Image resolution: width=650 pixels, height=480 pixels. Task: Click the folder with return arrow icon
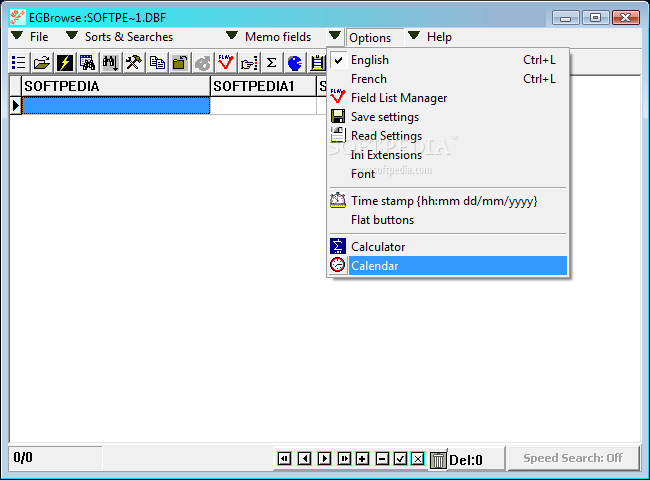point(179,63)
